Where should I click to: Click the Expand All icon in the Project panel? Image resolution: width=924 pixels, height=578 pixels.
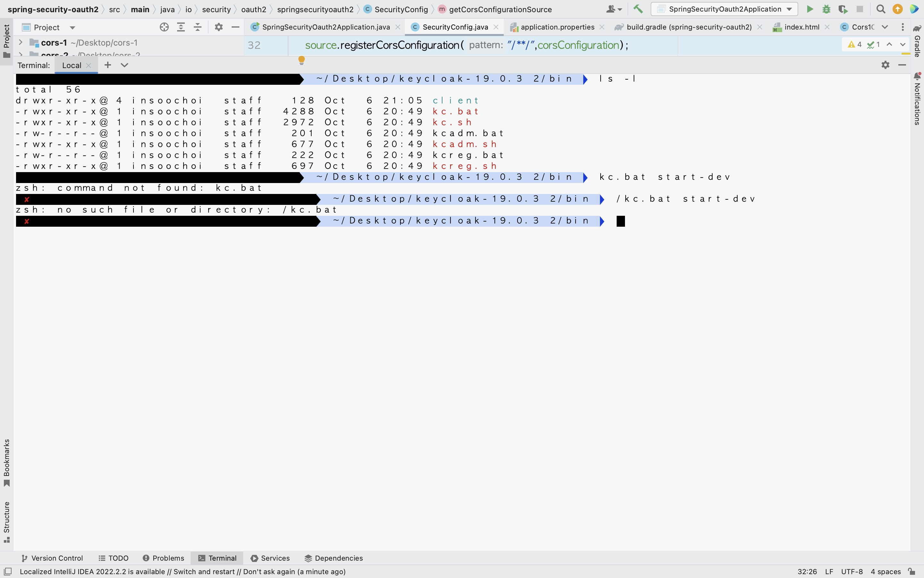pos(181,27)
